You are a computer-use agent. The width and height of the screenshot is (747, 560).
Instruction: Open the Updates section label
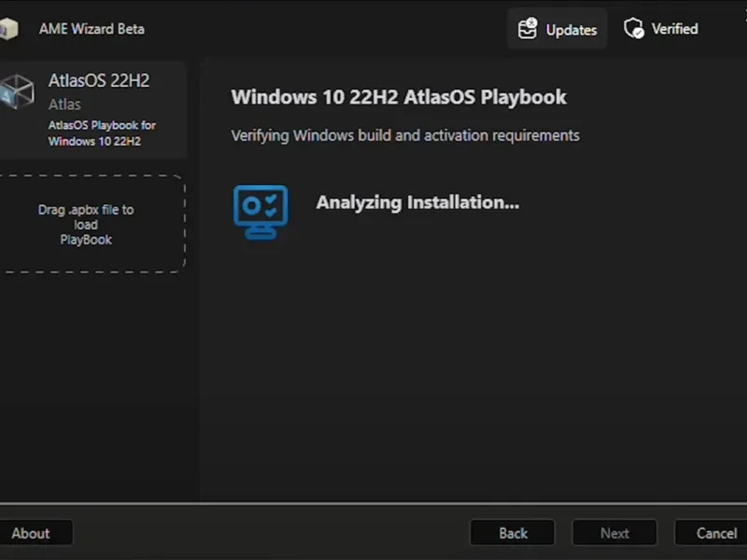click(x=571, y=30)
